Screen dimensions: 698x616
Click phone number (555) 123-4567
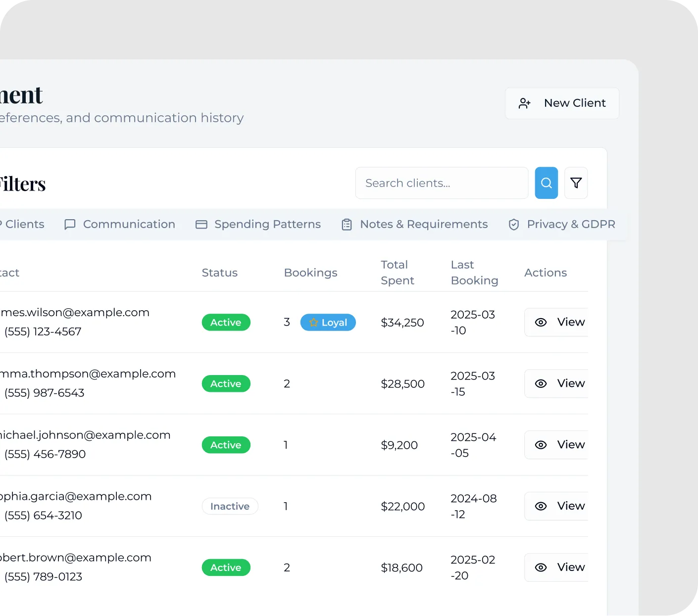click(43, 332)
